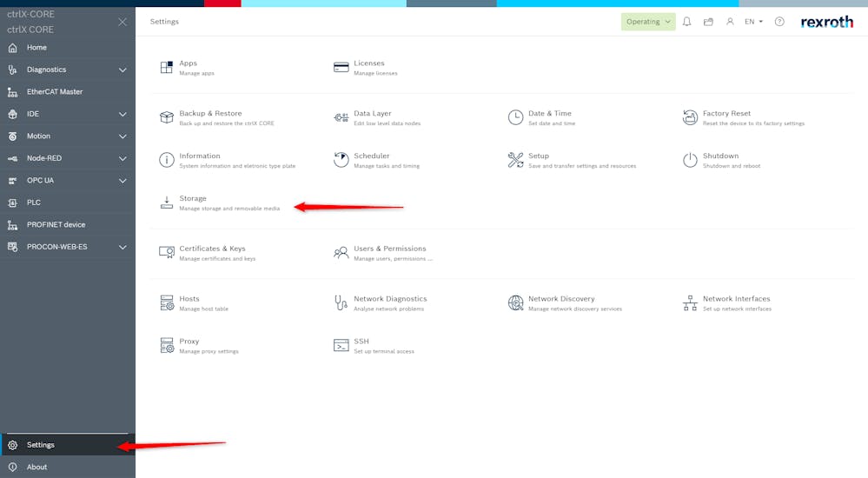Screen dimensions: 868x478
Task: Click the Setup tools icon
Action: pyautogui.click(x=515, y=160)
